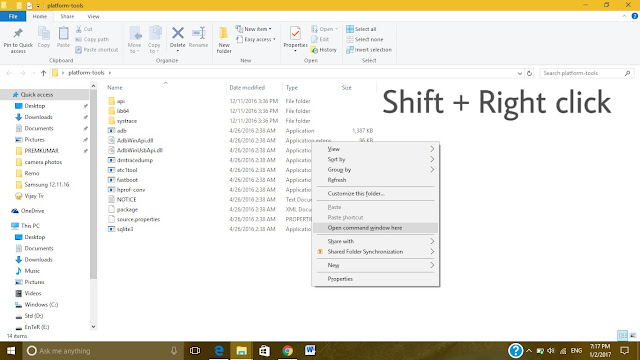Collapse the ribbon with the top-right chevron
The width and height of the screenshot is (640, 360).
[x=624, y=16]
